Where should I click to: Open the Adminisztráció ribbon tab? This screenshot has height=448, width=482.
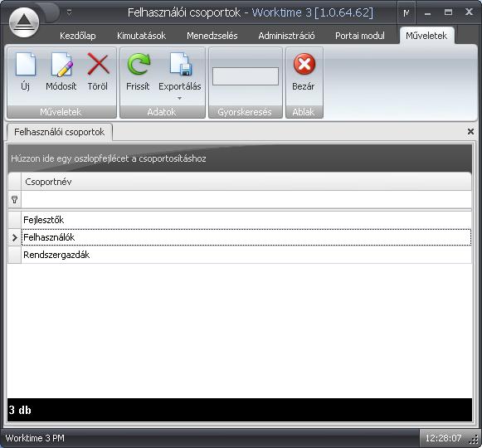[286, 36]
